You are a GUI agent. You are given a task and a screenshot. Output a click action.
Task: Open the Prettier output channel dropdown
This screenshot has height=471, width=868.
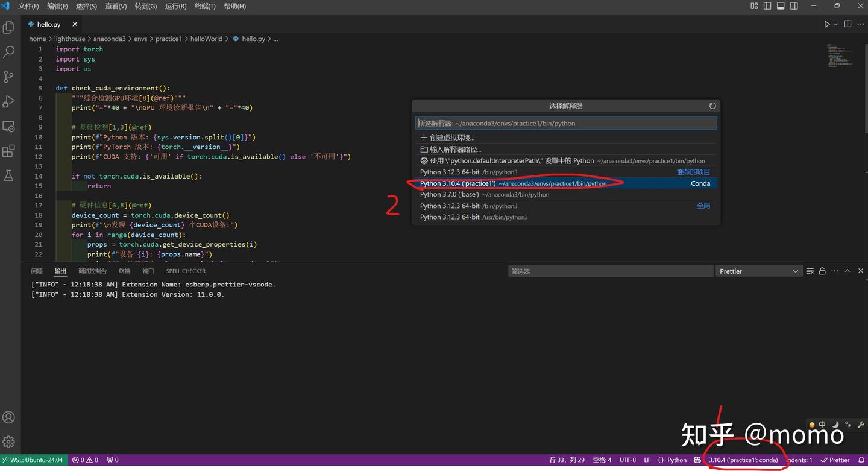[758, 271]
